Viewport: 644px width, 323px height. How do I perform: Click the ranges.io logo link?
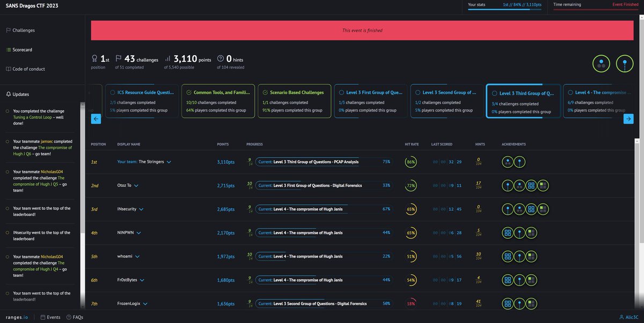tap(17, 317)
